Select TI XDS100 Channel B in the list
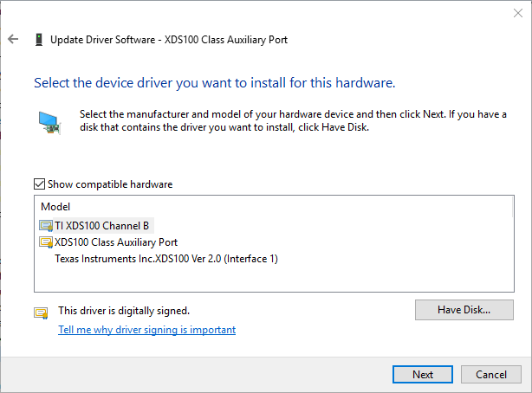532x393 pixels. pos(101,225)
